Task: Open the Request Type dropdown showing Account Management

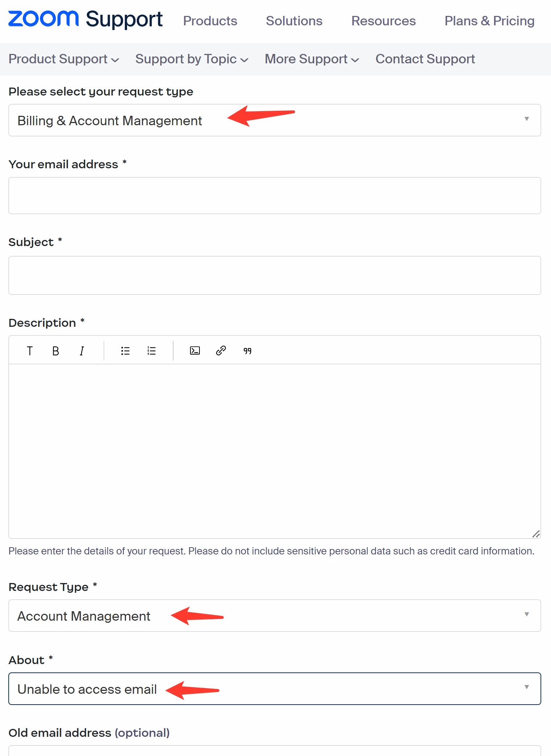Action: pyautogui.click(x=275, y=616)
